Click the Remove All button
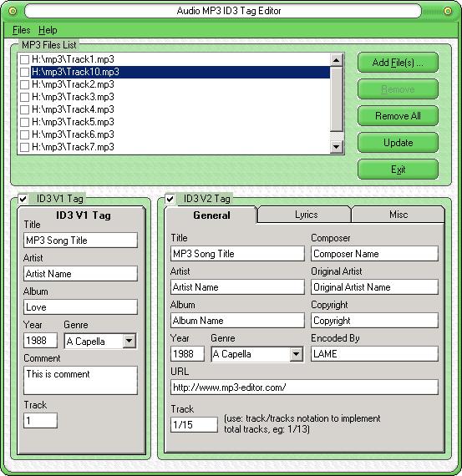Viewport: 462px width, 476px height. click(398, 116)
